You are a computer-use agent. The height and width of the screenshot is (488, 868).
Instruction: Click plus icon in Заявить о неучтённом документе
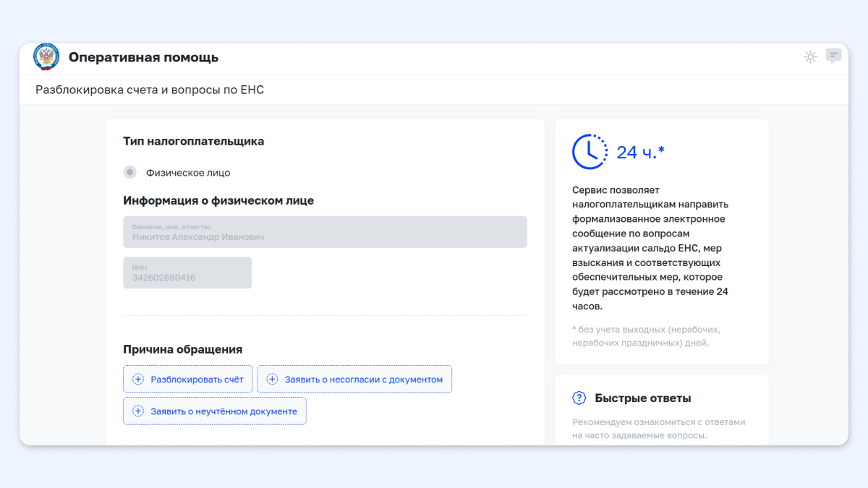(x=138, y=411)
